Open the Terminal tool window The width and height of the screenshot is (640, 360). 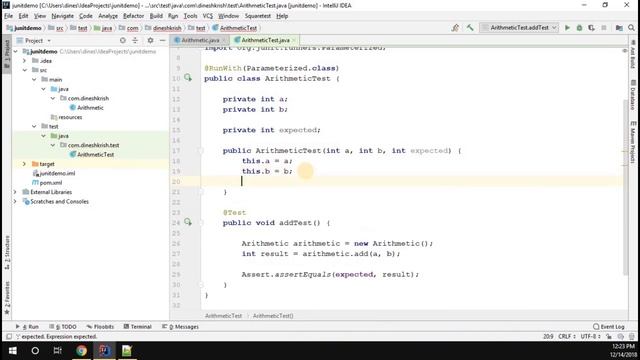tap(138, 327)
